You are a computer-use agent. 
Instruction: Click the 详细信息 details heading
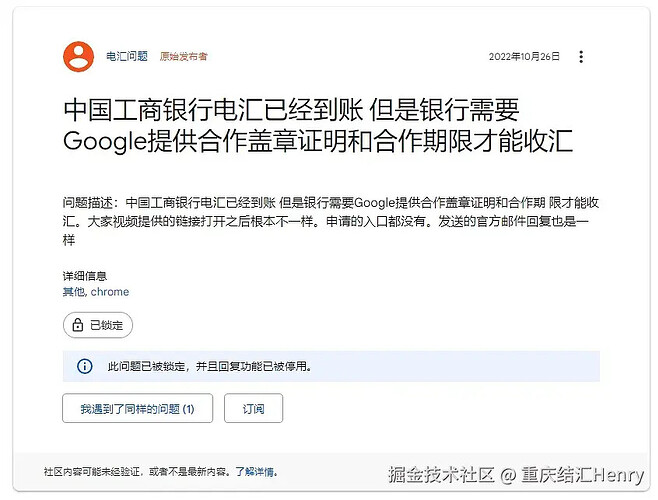[85, 276]
